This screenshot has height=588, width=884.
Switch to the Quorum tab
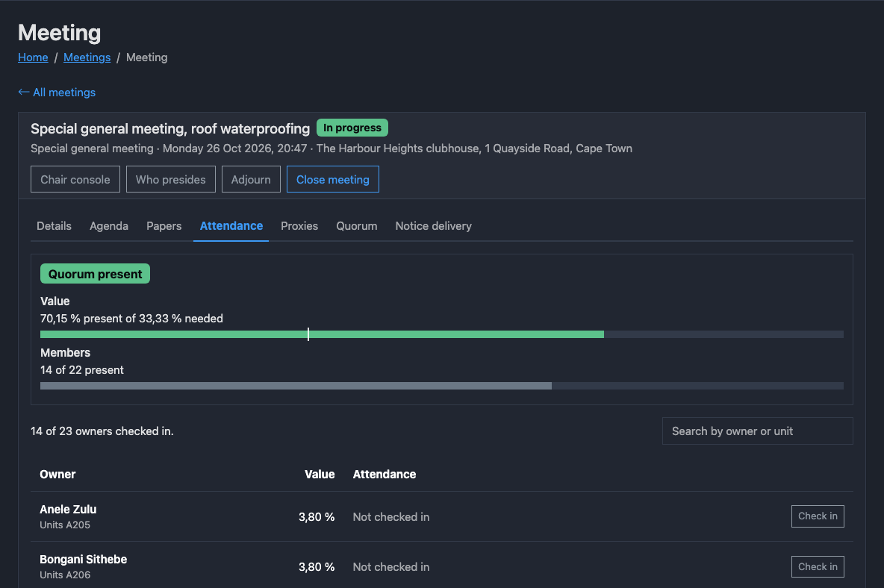point(357,226)
